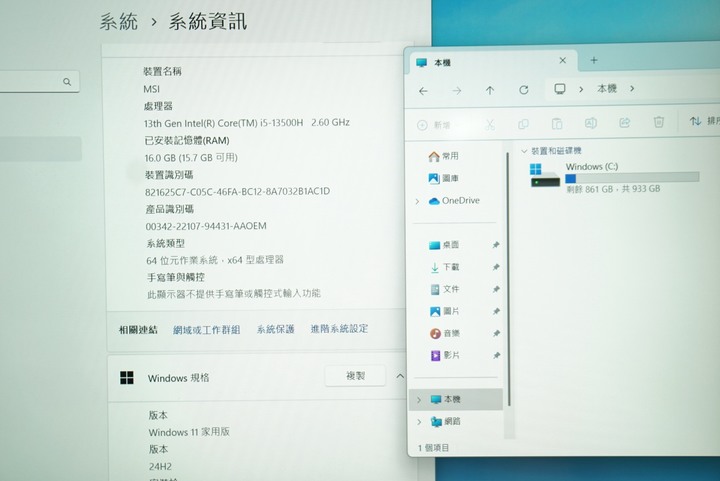
Task: Select the 本機 tab in File Explorer
Action: [491, 62]
